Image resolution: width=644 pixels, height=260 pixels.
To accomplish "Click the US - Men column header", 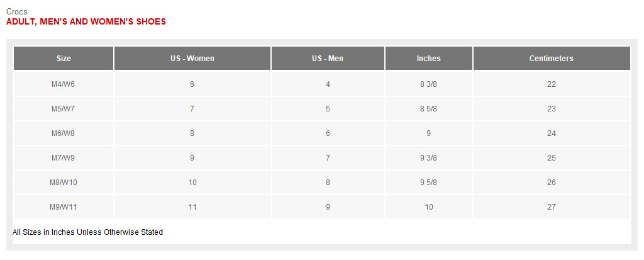I will tap(328, 59).
